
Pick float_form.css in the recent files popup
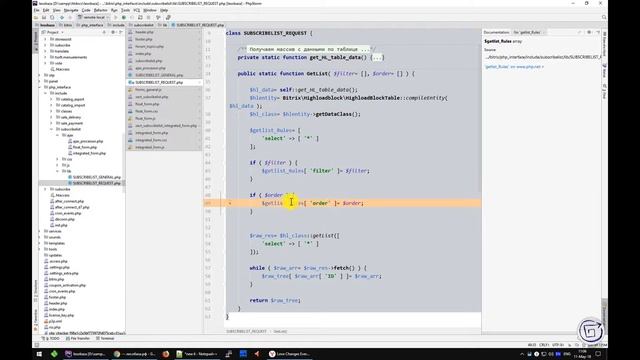pyautogui.click(x=164, y=111)
